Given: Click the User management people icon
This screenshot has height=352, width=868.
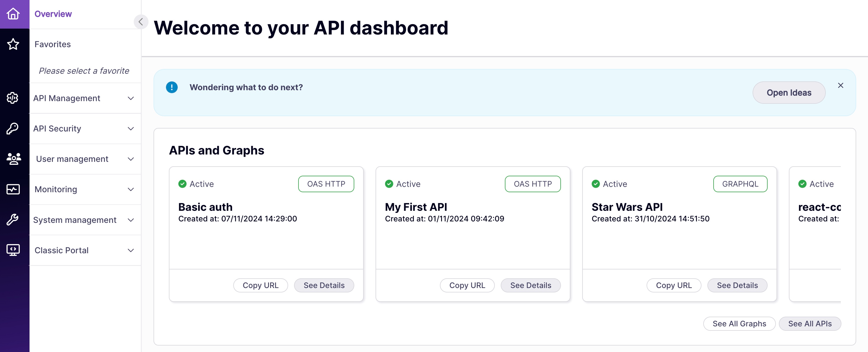Looking at the screenshot, I should click(x=14, y=159).
